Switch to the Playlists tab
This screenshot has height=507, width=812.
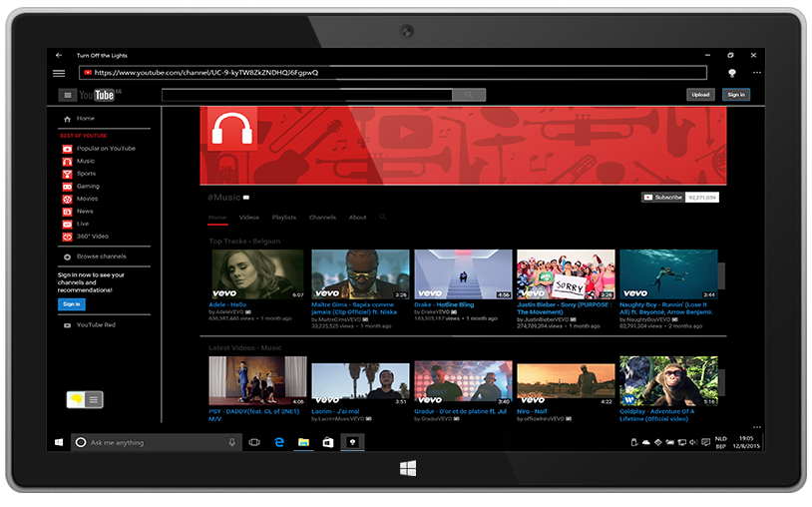point(283,218)
